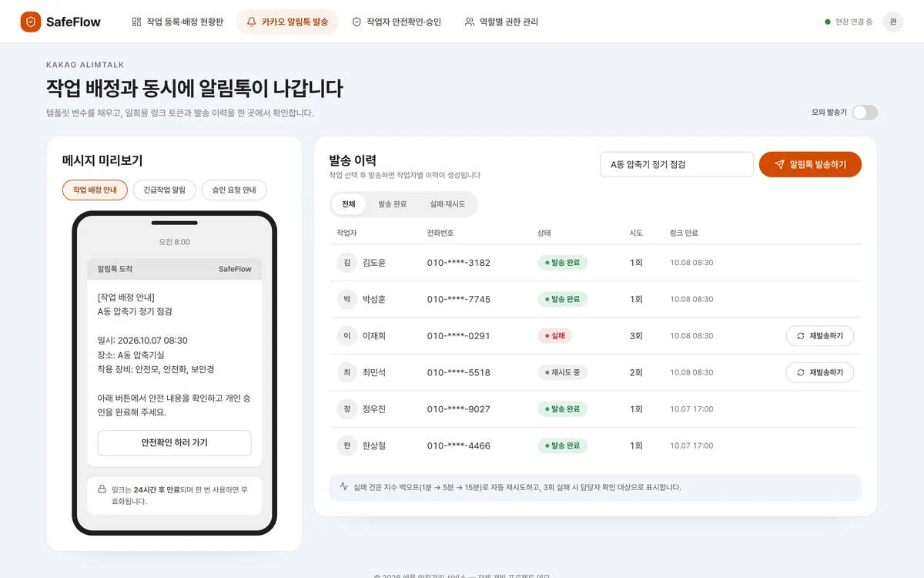Viewport: 924px width, 578px height.
Task: Switch to the 발송 완료 history filter
Action: [x=393, y=204]
